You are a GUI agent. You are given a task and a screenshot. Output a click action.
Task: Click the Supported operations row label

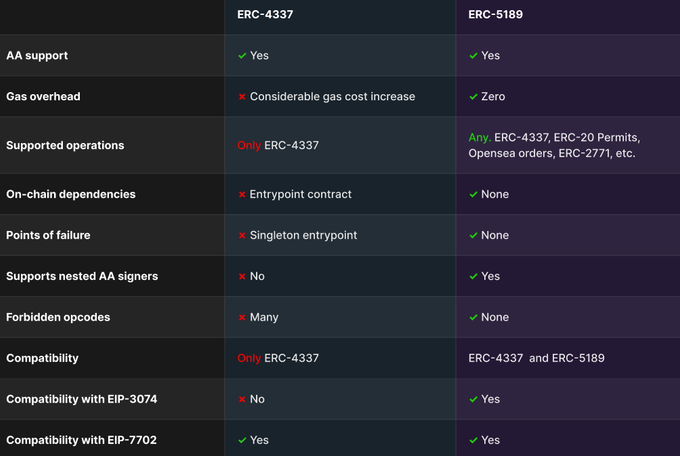(x=65, y=145)
